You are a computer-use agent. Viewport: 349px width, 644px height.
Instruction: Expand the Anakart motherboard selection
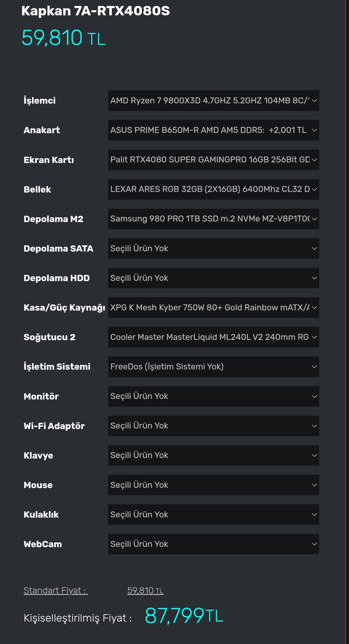point(213,130)
